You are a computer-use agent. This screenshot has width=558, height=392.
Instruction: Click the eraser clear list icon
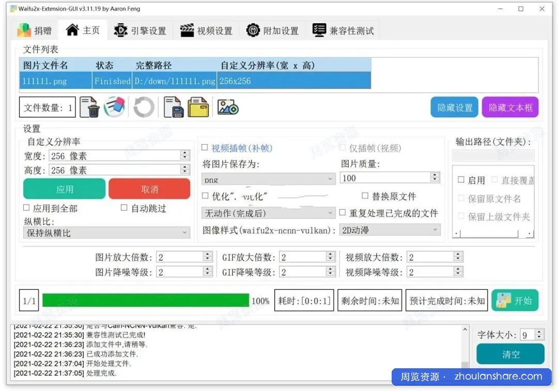point(115,107)
